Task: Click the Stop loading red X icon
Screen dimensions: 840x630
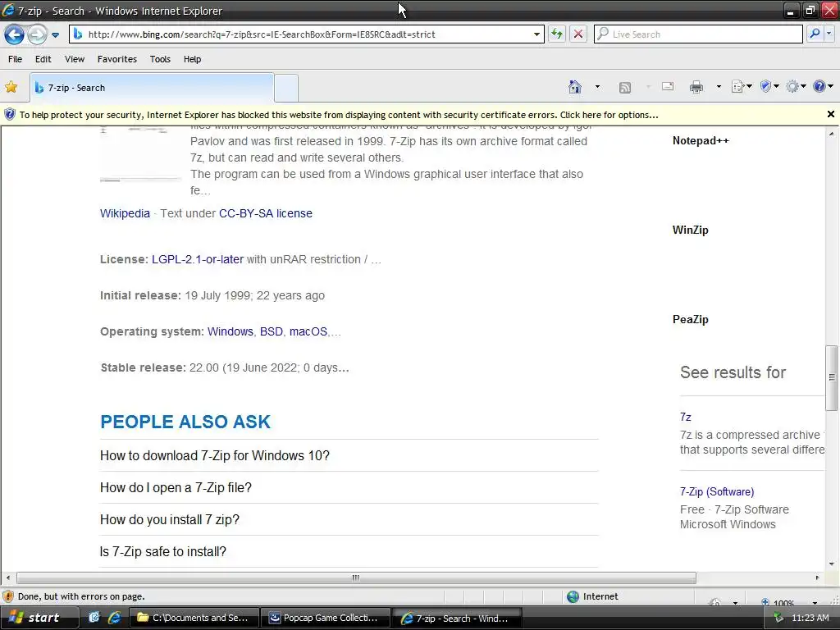Action: click(x=578, y=34)
